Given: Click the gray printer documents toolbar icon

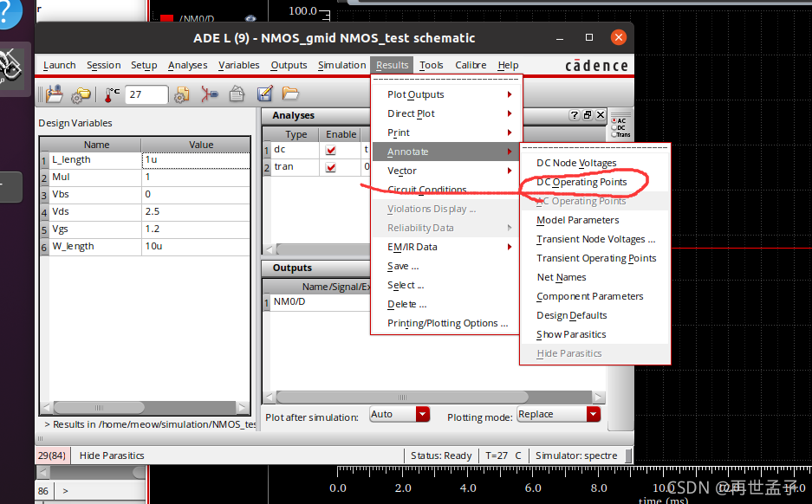Looking at the screenshot, I should [x=237, y=94].
